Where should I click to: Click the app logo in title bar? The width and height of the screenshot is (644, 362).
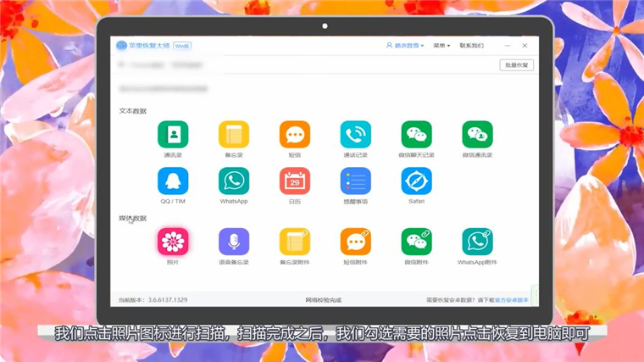[121, 46]
